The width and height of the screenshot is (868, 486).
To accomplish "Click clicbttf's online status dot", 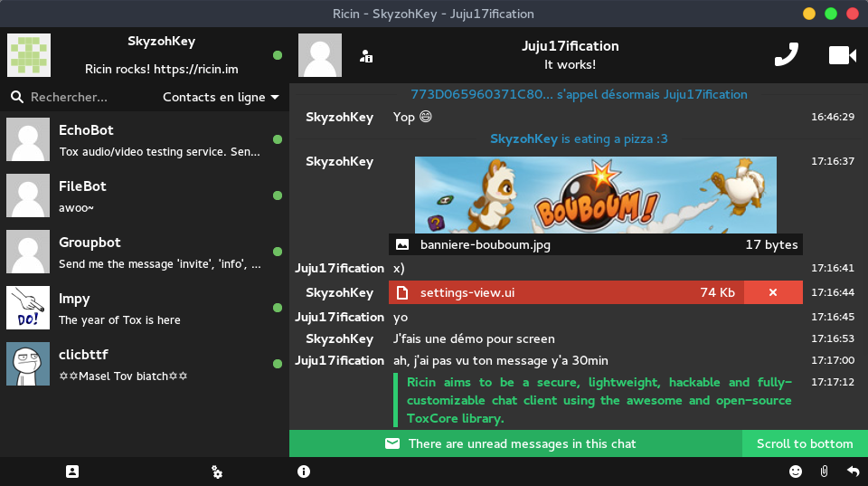I will tap(278, 364).
